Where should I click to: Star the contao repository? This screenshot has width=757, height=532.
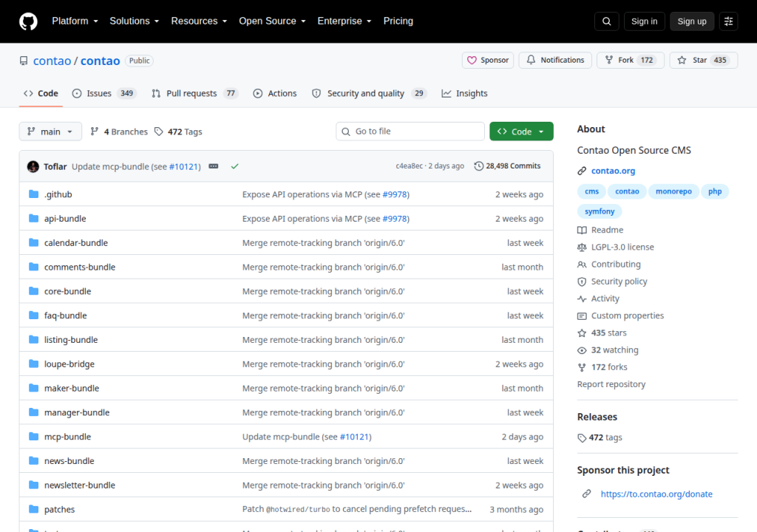(704, 61)
